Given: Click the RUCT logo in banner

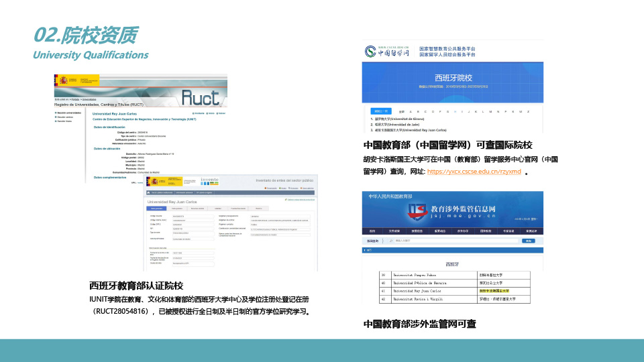Looking at the screenshot, I should tap(200, 97).
